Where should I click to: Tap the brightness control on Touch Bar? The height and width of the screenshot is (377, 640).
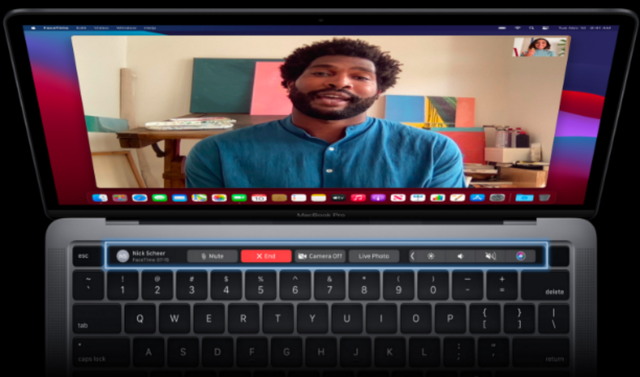[x=431, y=256]
